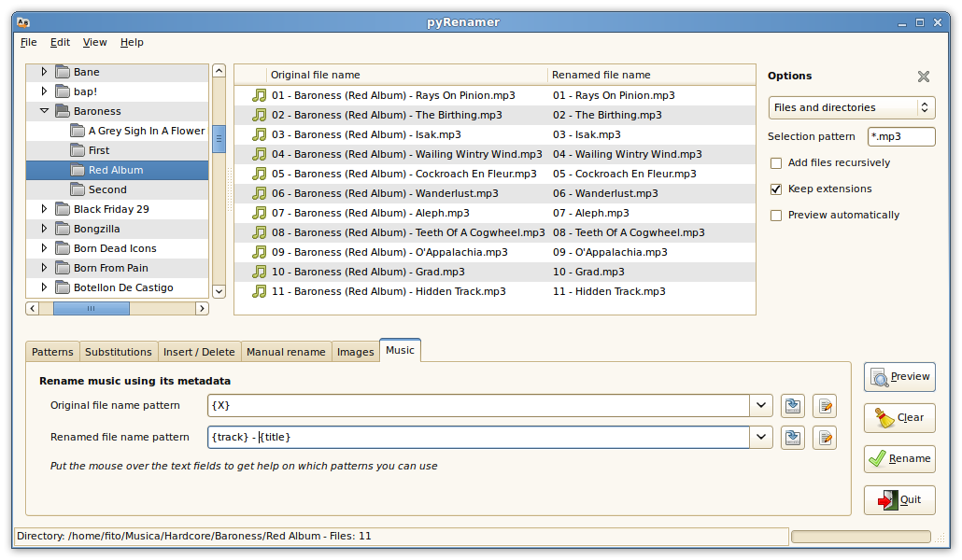The image size is (962, 560).
Task: Click edit icon beside Original file name pattern
Action: point(826,405)
